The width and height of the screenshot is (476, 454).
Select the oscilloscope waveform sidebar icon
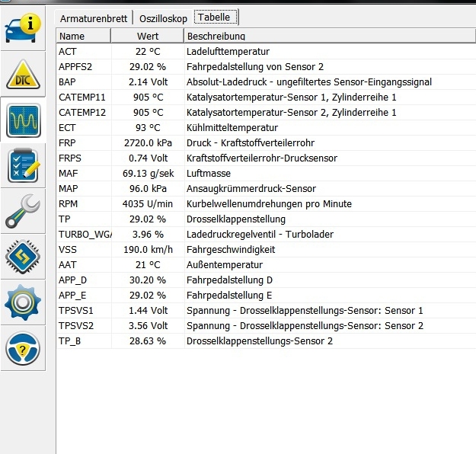22,120
